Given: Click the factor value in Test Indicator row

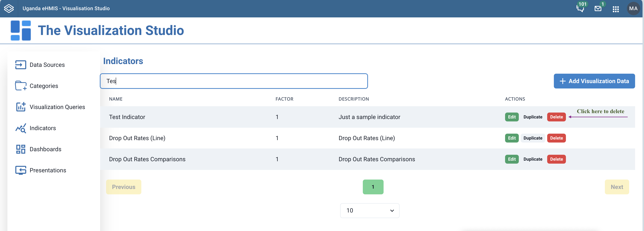Looking at the screenshot, I should pos(277,117).
